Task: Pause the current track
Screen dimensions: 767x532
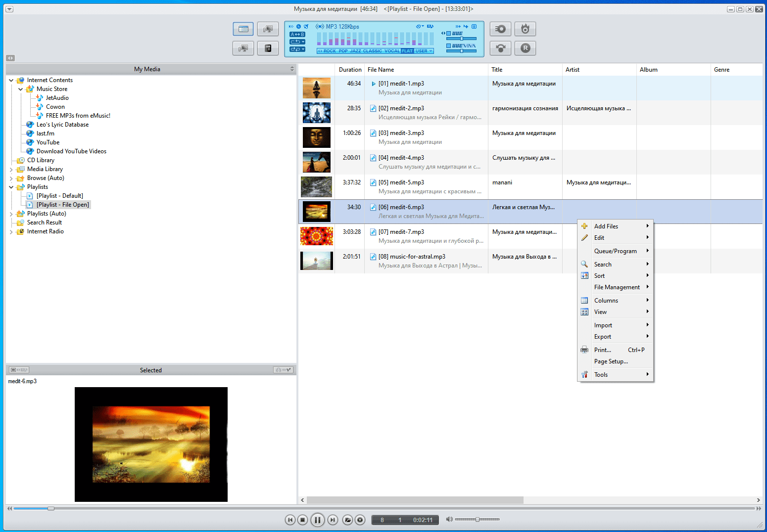Action: [x=318, y=520]
